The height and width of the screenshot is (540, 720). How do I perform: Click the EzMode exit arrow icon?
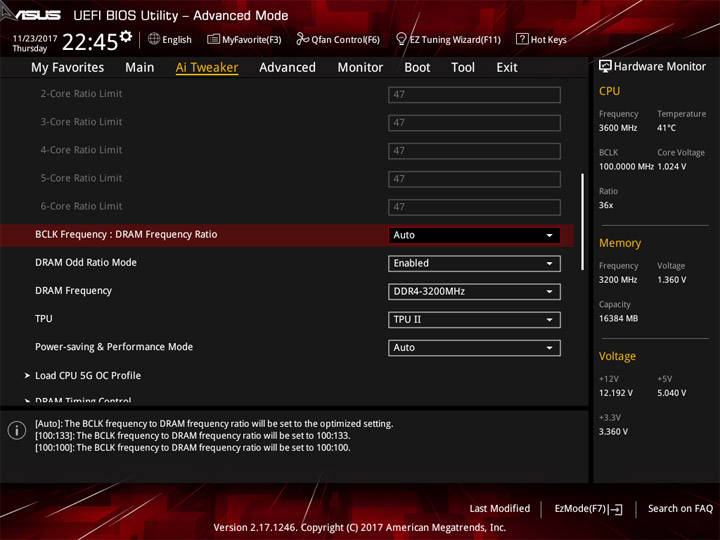tap(617, 509)
